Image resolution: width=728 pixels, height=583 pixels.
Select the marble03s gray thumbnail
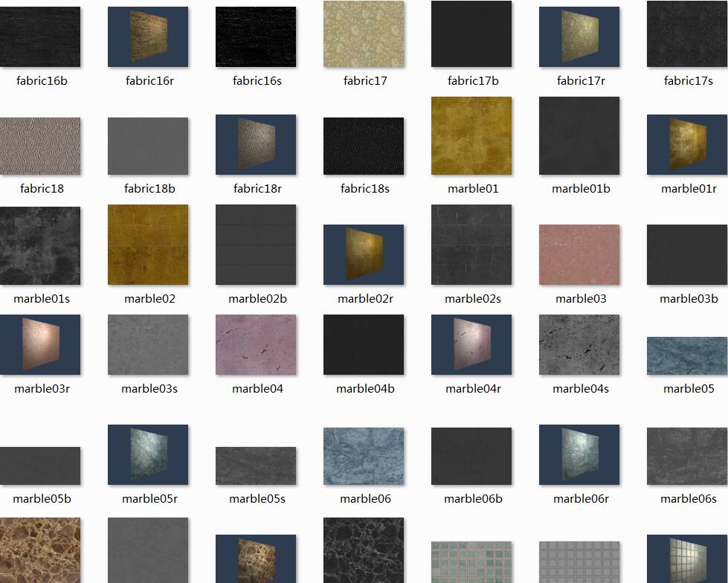(148, 345)
